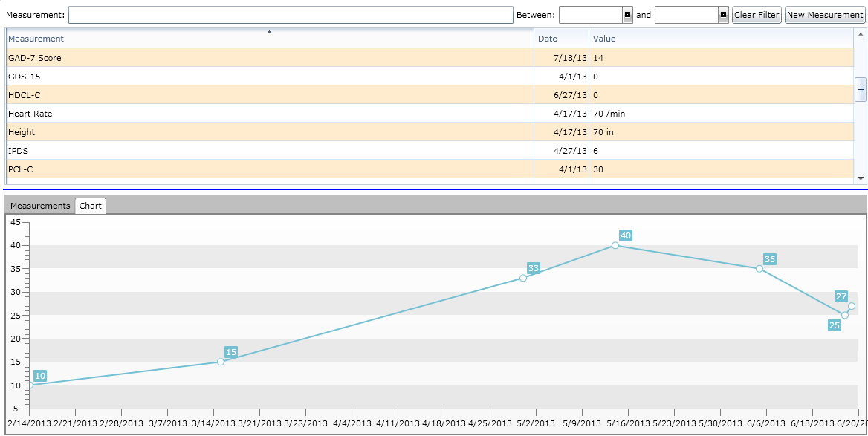Select the Height row

pyautogui.click(x=430, y=132)
